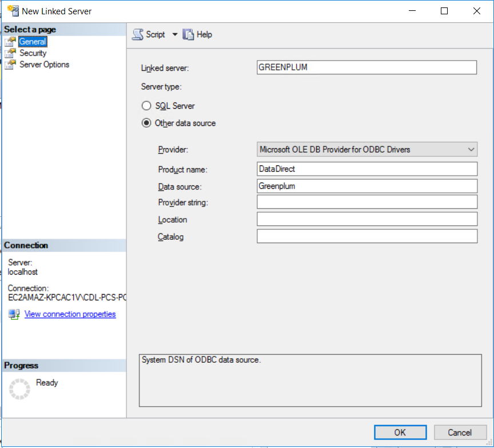Click the Provider string label

pyautogui.click(x=183, y=203)
